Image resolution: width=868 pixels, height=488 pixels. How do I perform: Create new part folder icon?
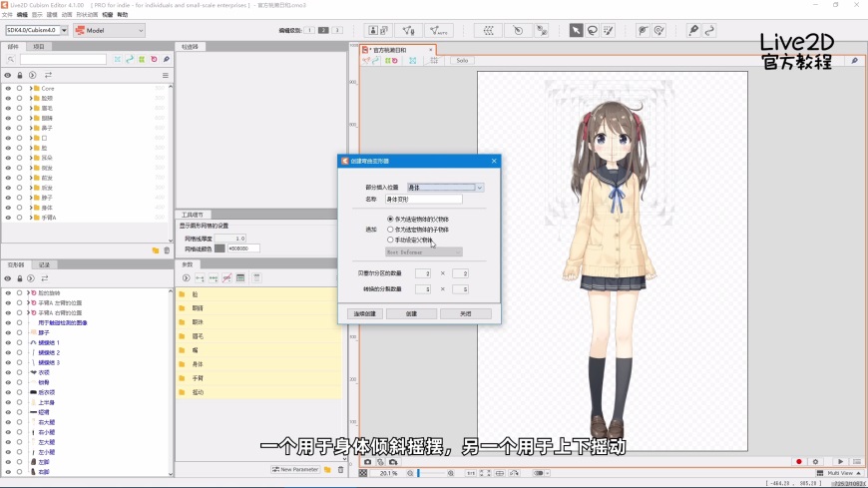click(x=156, y=250)
